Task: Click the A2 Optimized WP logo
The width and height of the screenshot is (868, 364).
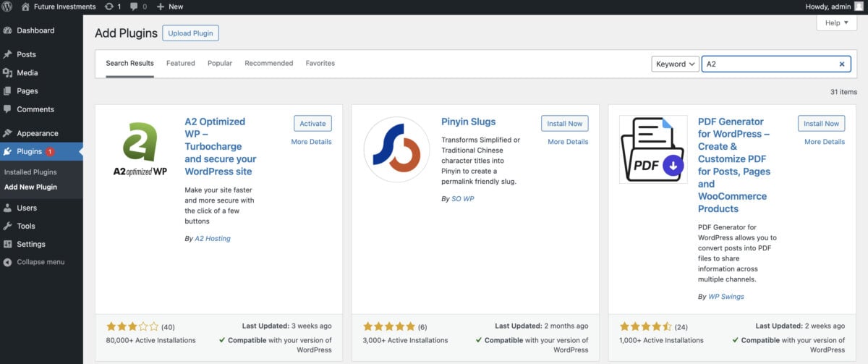Action: [x=140, y=150]
